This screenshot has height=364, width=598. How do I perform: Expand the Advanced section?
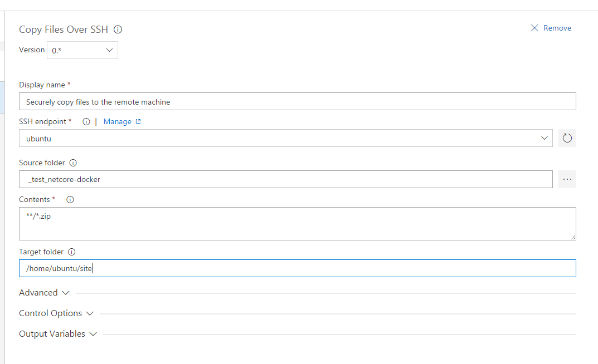pos(44,292)
